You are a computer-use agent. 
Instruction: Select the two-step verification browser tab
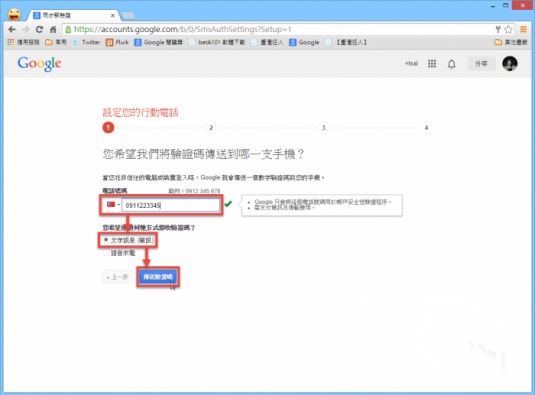(73, 15)
